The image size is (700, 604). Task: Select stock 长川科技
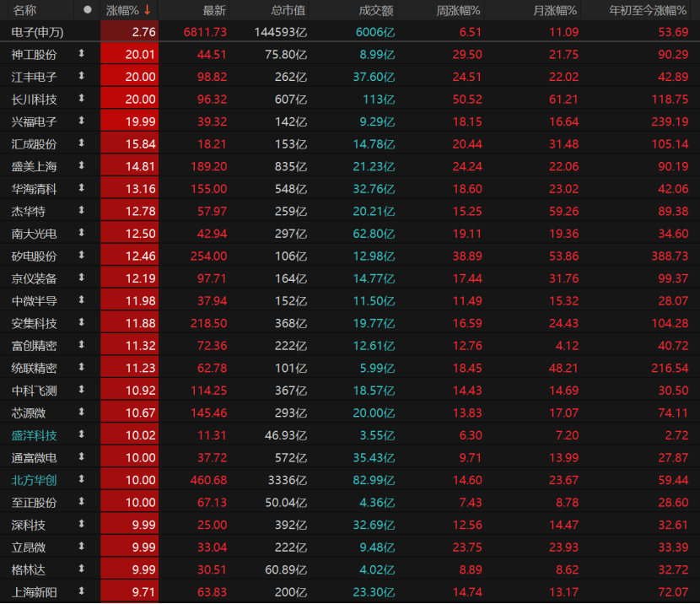(x=34, y=99)
